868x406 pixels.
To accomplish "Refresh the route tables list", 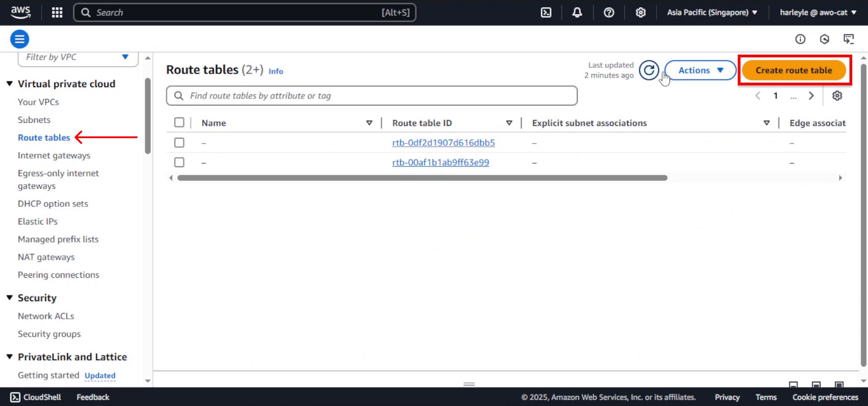I will point(649,70).
